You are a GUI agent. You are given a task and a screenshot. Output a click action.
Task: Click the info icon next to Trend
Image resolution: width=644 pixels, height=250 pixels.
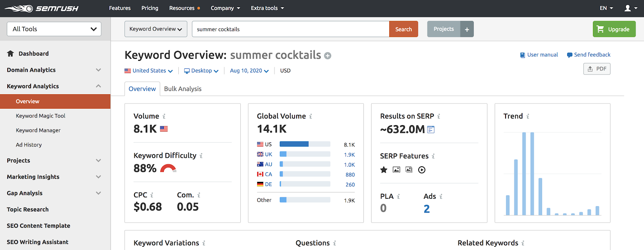click(x=528, y=116)
